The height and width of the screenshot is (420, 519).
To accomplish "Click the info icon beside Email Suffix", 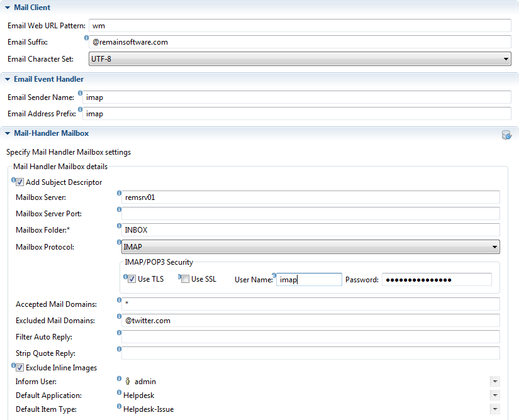I will click(87, 38).
